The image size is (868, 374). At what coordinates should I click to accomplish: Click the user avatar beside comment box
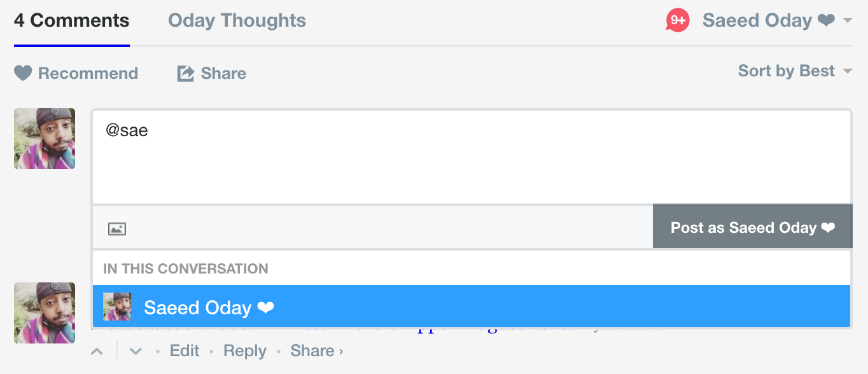(x=45, y=139)
